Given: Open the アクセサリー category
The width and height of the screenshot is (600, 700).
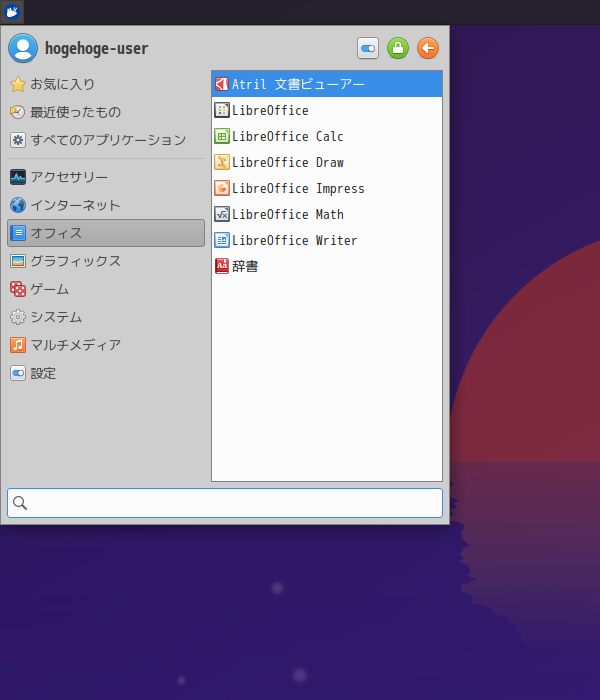Looking at the screenshot, I should coord(106,177).
